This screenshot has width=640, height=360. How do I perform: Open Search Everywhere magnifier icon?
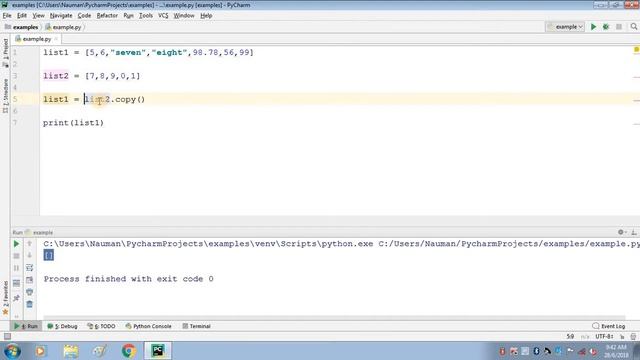tap(633, 27)
